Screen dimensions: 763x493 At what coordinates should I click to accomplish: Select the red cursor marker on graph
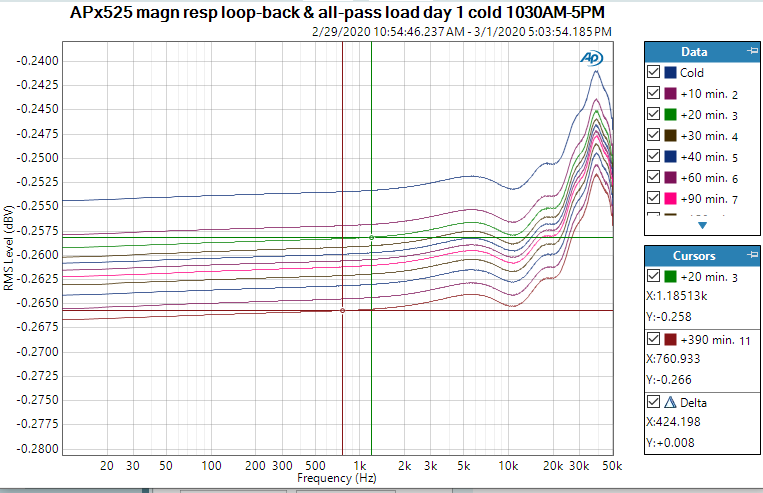tap(343, 310)
